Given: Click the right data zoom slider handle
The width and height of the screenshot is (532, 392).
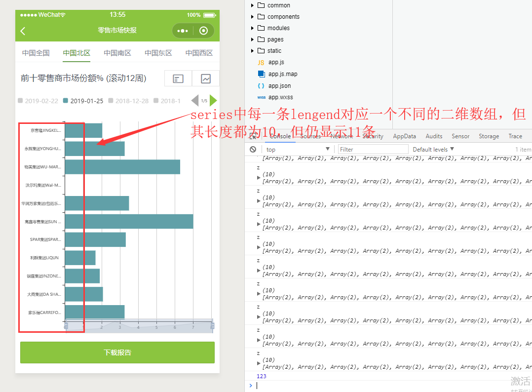Looking at the screenshot, I should coord(212,326).
